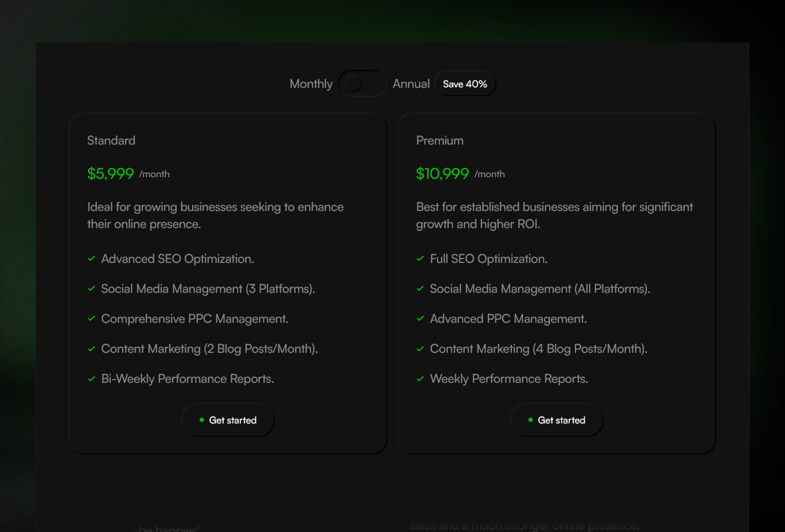
Task: Click the green dot in Standard's Get started button
Action: pos(202,420)
